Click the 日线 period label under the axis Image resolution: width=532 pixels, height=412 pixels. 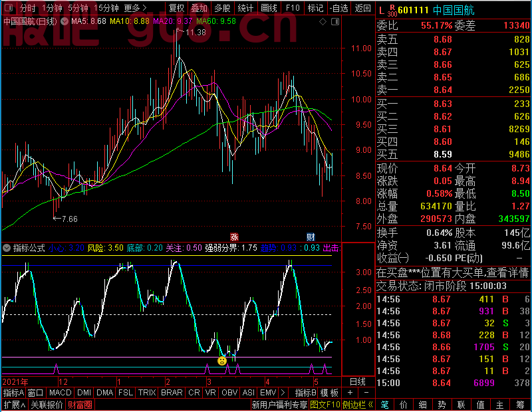pos(358,382)
